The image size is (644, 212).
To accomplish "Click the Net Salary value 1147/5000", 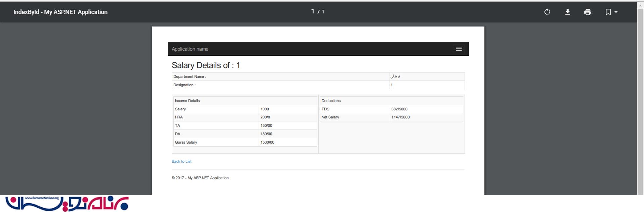I will click(x=400, y=117).
